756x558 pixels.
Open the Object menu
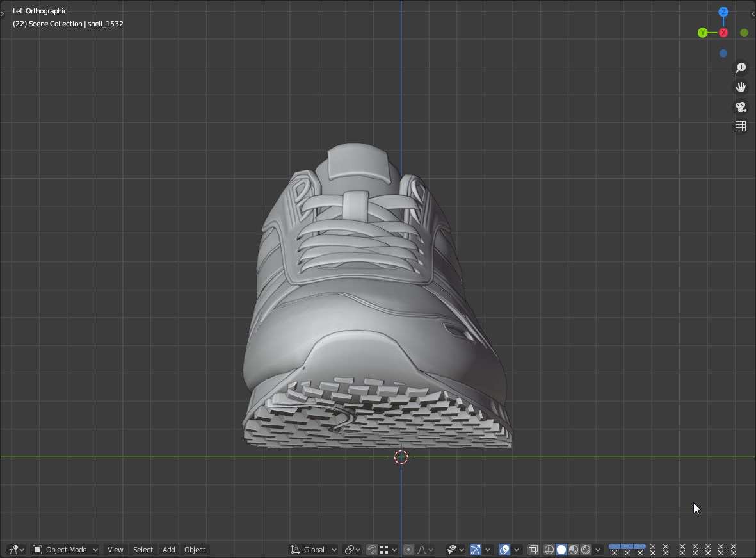195,550
